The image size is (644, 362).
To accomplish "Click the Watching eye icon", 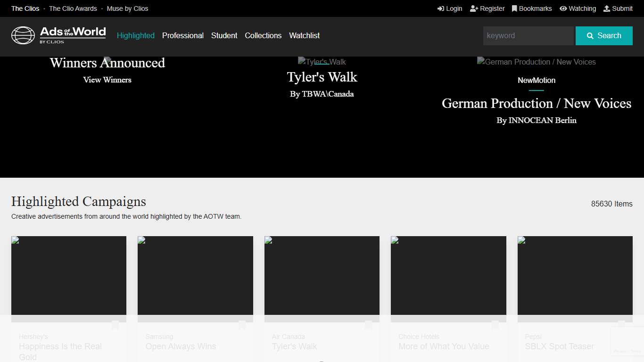I will [563, 8].
